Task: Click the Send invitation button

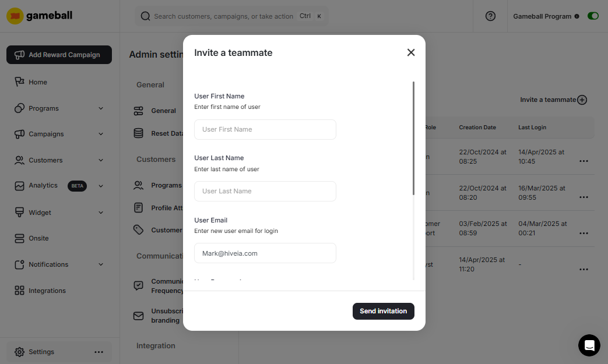Action: [x=383, y=311]
